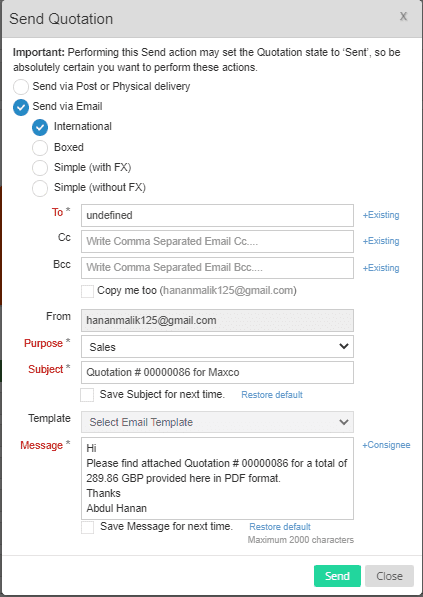Enable Save Subject for next time
423x597 pixels.
(x=87, y=395)
